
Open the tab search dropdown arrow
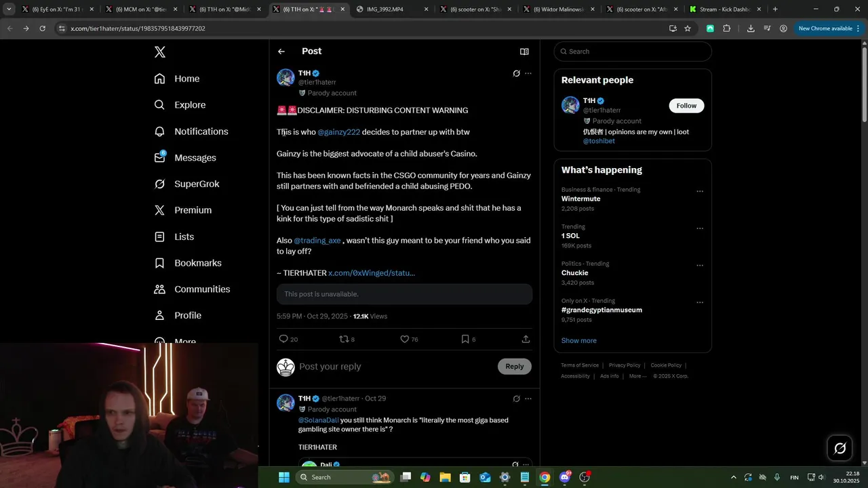click(9, 9)
